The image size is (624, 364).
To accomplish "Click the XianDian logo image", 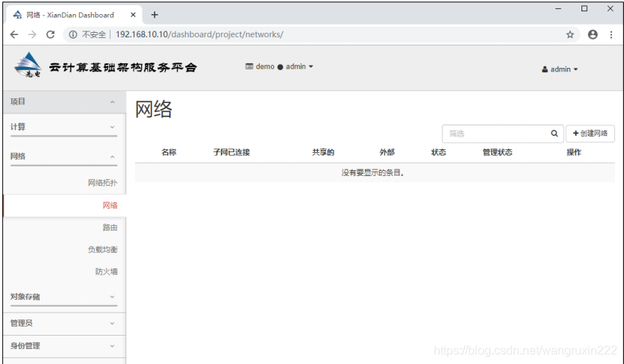I will pyautogui.click(x=28, y=65).
